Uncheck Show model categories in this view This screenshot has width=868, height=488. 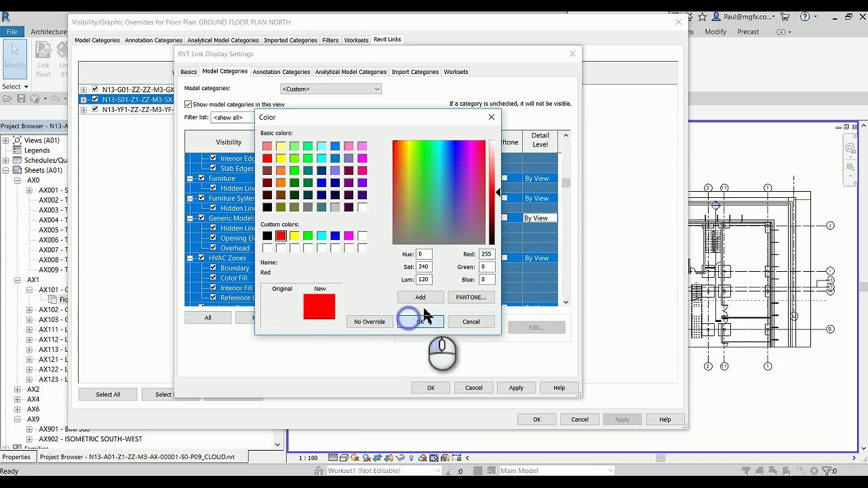(x=189, y=104)
